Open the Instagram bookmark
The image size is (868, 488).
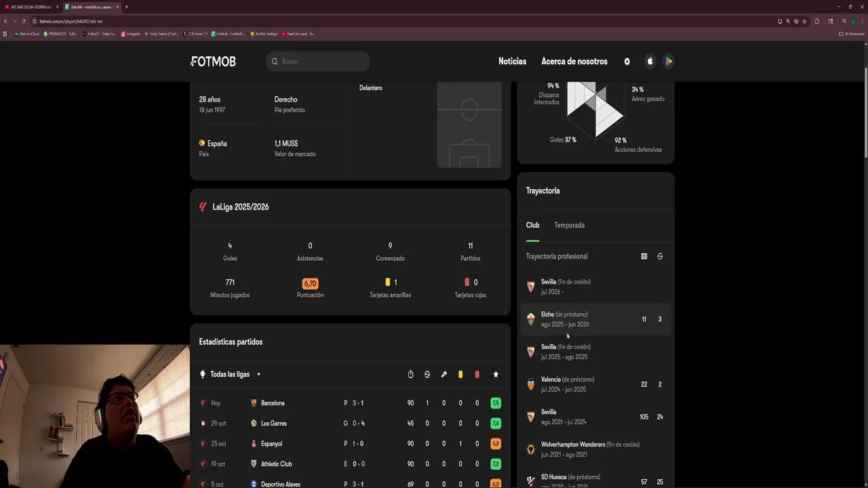(x=131, y=33)
